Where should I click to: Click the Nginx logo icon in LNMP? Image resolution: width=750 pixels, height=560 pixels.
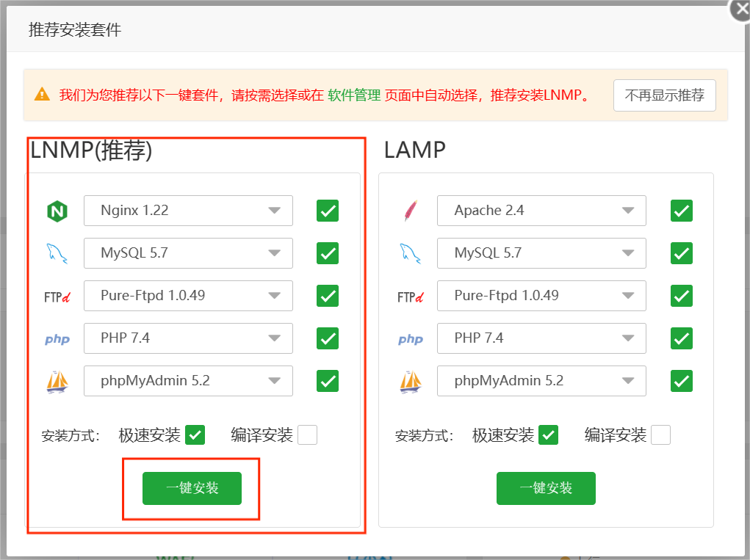tap(57, 211)
